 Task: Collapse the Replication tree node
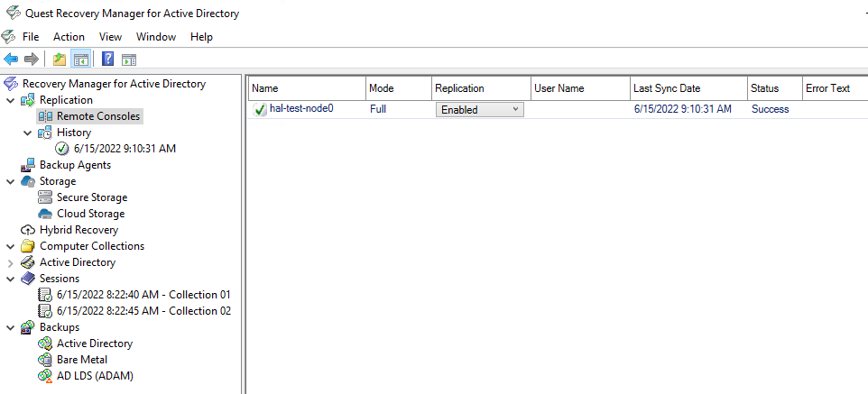(10, 100)
